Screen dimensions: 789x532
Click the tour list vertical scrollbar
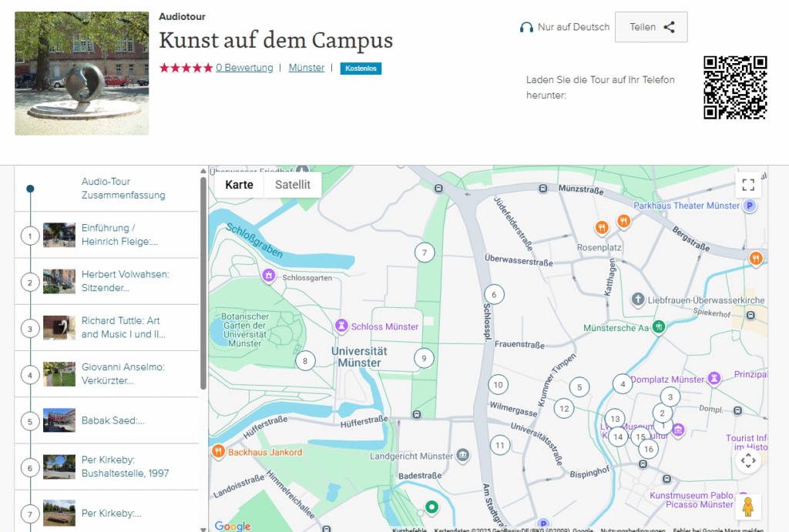click(x=203, y=285)
